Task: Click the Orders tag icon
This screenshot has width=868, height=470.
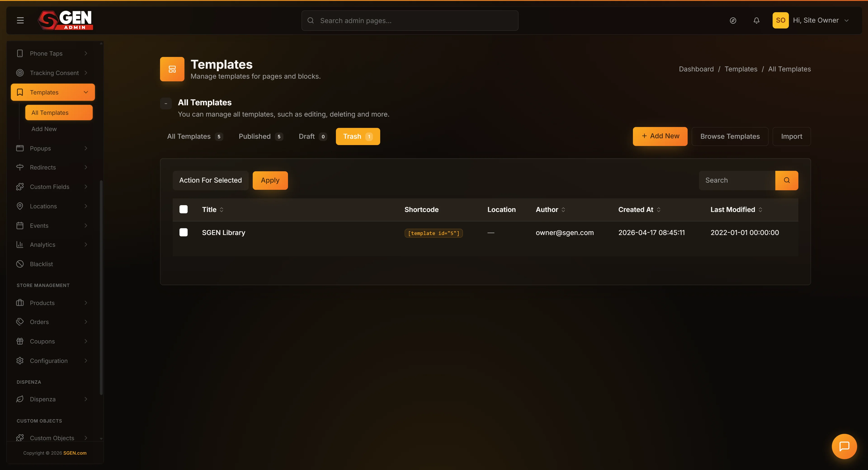Action: (x=20, y=322)
